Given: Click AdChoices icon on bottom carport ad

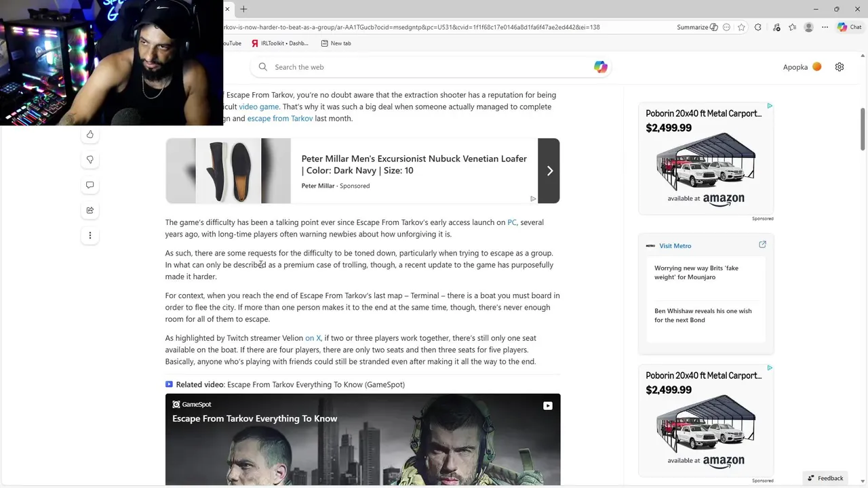Looking at the screenshot, I should tap(770, 368).
